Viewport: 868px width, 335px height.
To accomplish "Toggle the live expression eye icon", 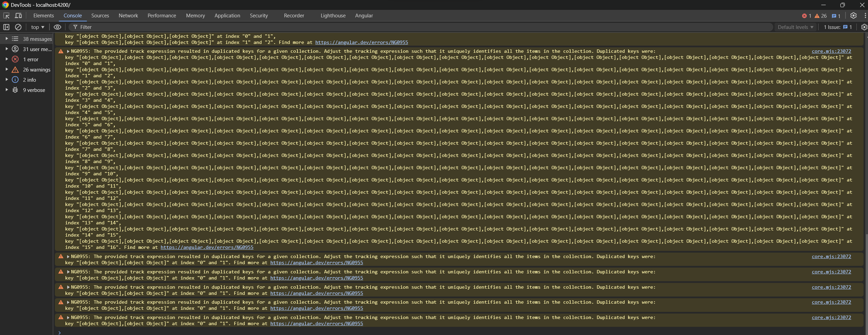I will tap(58, 27).
